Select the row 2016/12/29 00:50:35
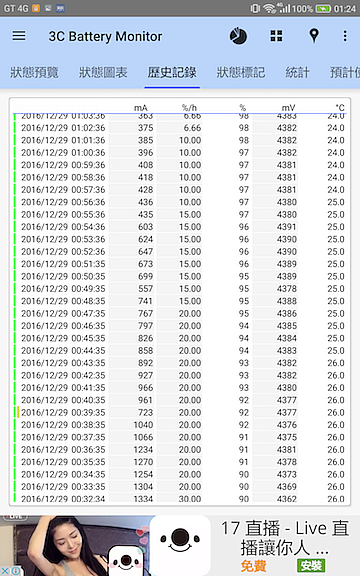 pos(180,276)
